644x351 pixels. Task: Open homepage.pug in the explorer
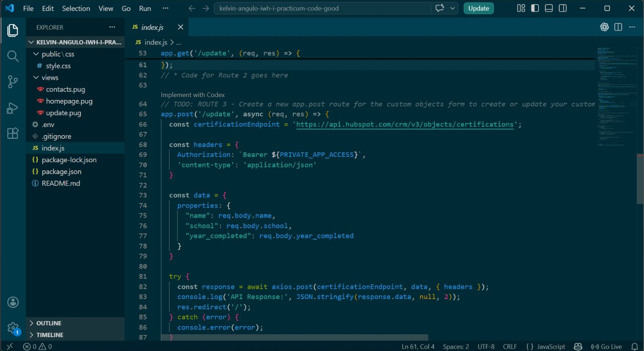pos(69,101)
